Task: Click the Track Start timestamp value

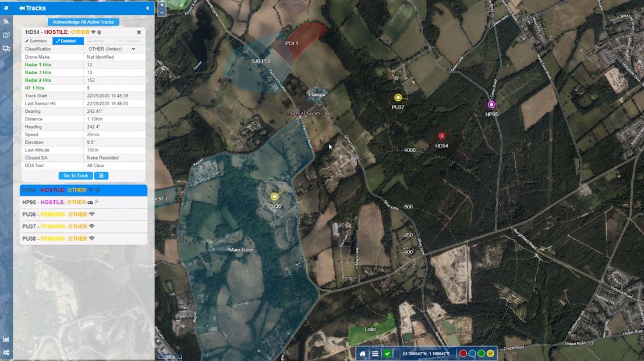Action: (108, 96)
